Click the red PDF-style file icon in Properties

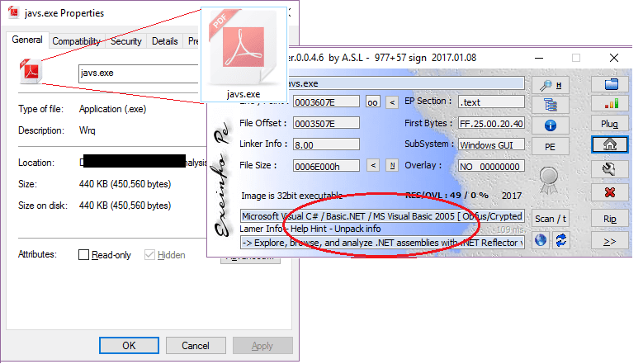pyautogui.click(x=31, y=71)
